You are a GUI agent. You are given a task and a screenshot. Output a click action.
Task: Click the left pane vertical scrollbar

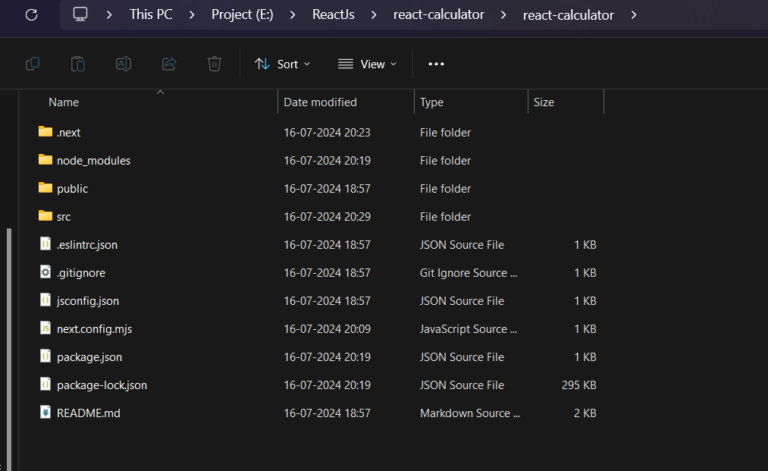pyautogui.click(x=9, y=349)
